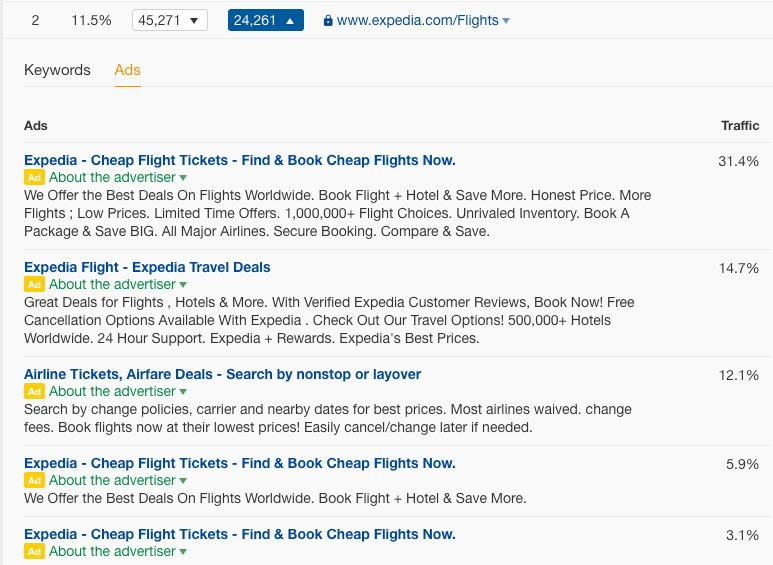Image resolution: width=773 pixels, height=565 pixels.
Task: Expand About the advertiser for 31.4% ad
Action: [x=118, y=177]
